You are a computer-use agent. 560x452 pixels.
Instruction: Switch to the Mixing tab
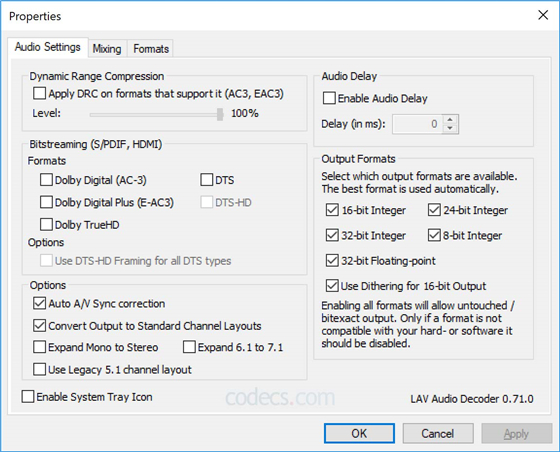coord(107,49)
